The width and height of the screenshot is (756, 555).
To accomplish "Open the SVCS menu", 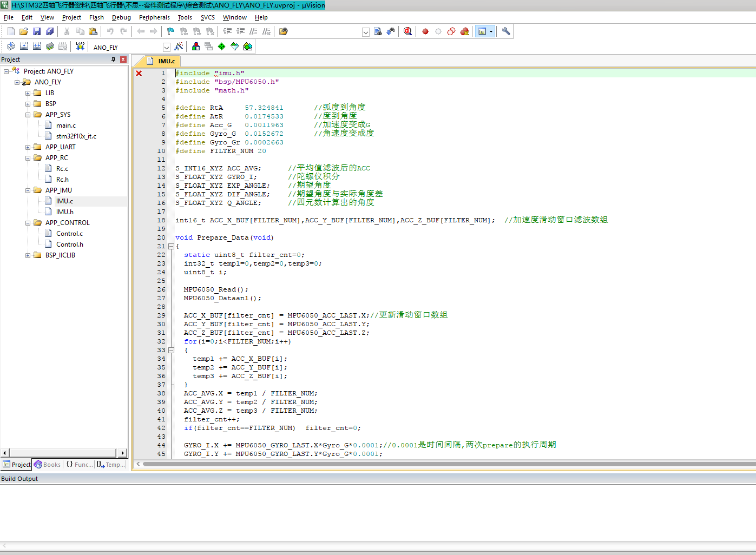I will click(208, 17).
